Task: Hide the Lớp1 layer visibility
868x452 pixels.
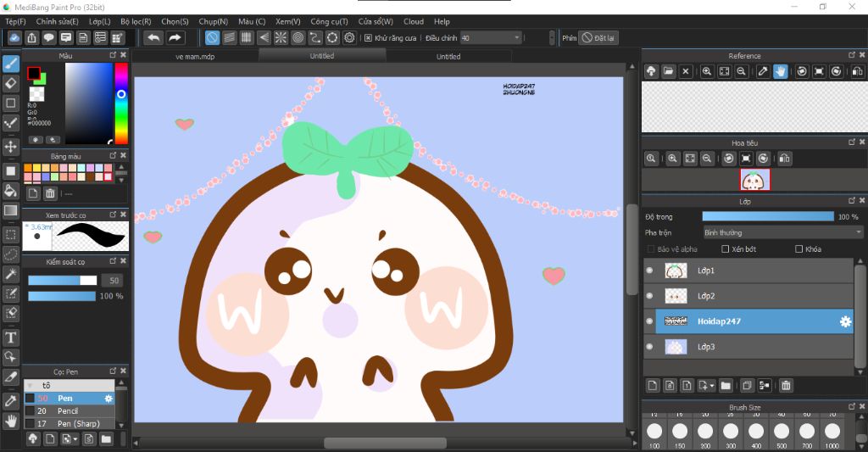Action: coord(650,271)
